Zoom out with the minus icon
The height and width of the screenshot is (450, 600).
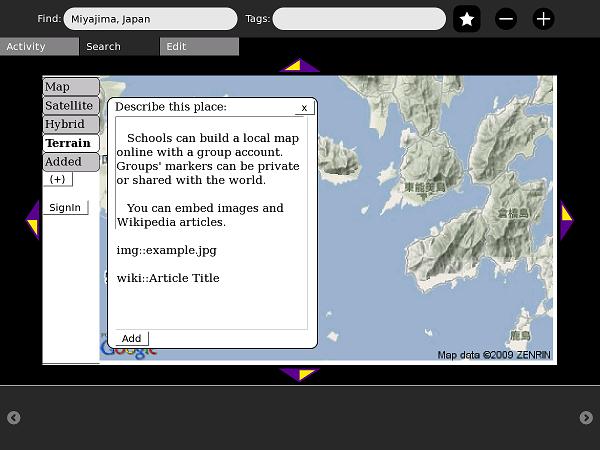[506, 19]
